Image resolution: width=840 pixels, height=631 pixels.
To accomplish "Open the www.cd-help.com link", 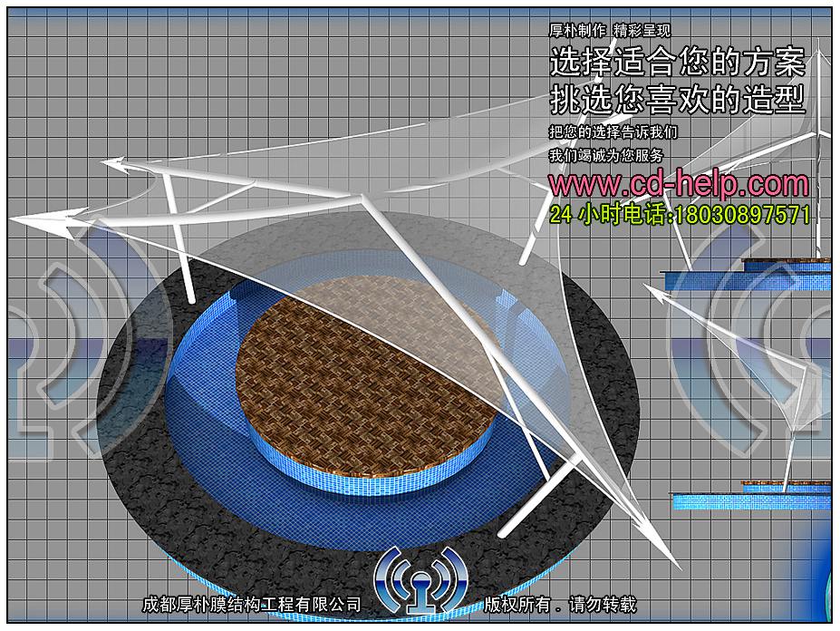I will pos(678,184).
